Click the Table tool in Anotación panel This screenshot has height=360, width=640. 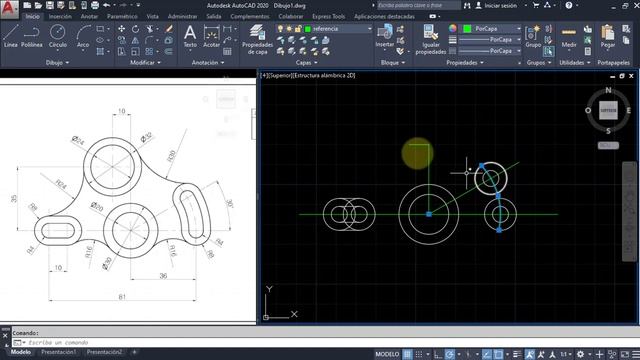click(x=227, y=51)
